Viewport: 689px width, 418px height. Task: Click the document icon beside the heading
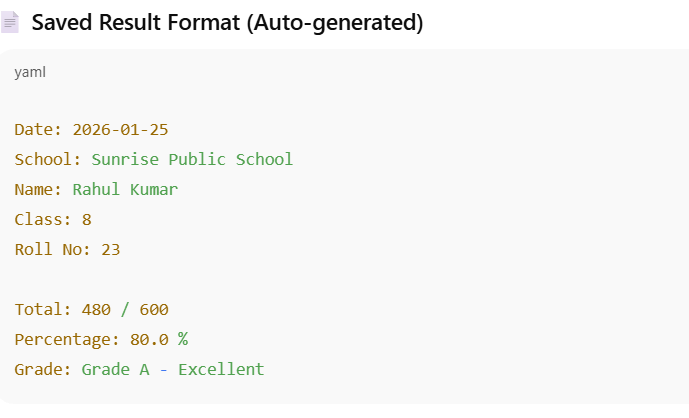tap(11, 23)
